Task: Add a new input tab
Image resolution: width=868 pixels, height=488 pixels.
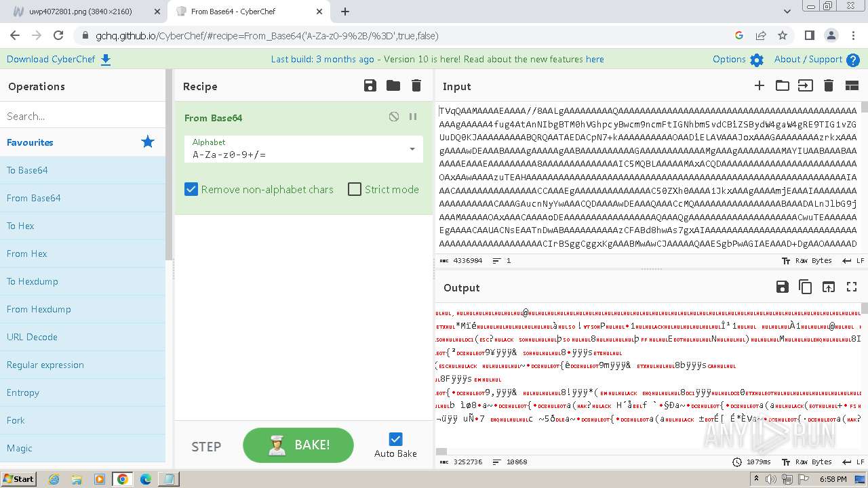Action: click(759, 85)
